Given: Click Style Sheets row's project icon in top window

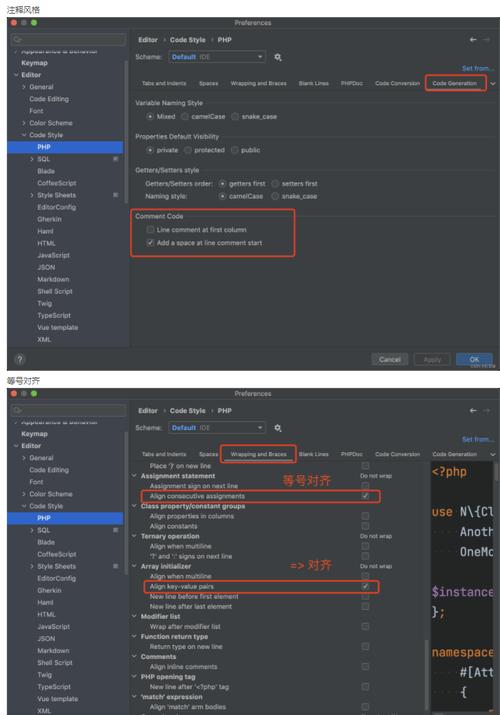Looking at the screenshot, I should pos(115,195).
